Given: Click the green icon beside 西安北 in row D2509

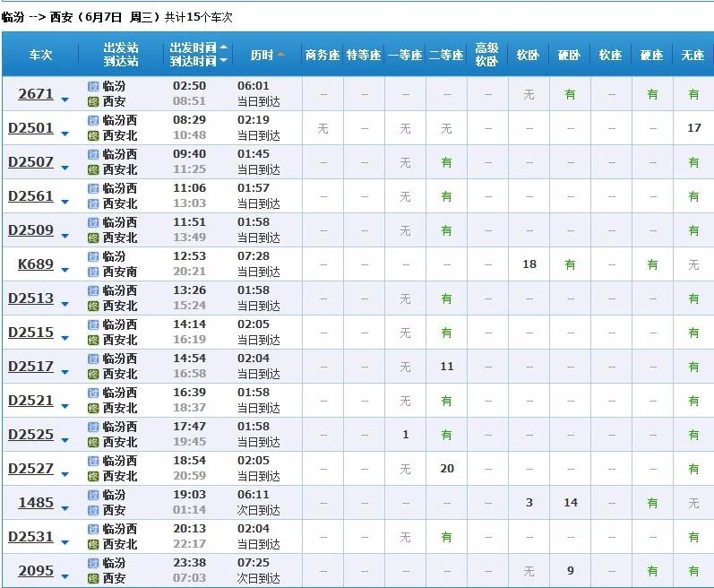Looking at the screenshot, I should (93, 238).
